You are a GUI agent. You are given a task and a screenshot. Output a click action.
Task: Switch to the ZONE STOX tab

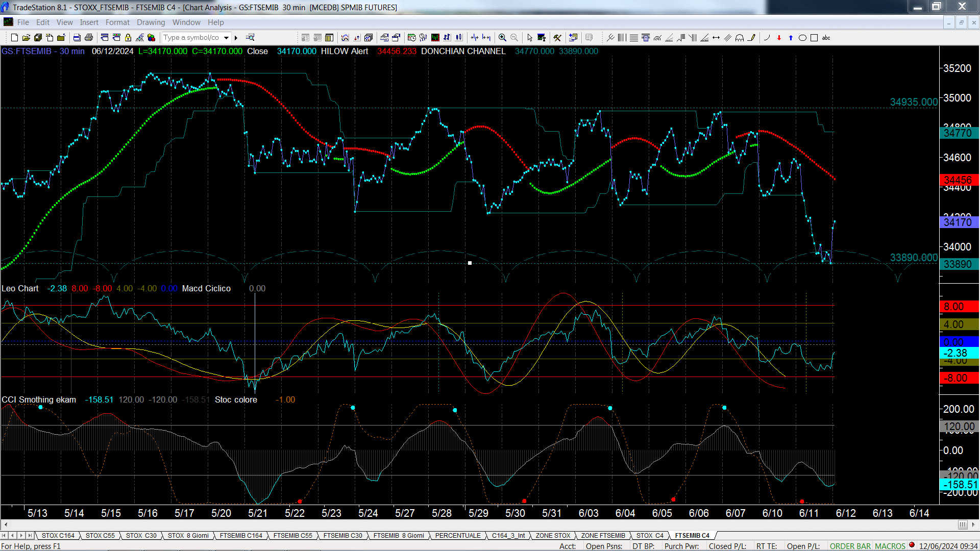(x=553, y=536)
